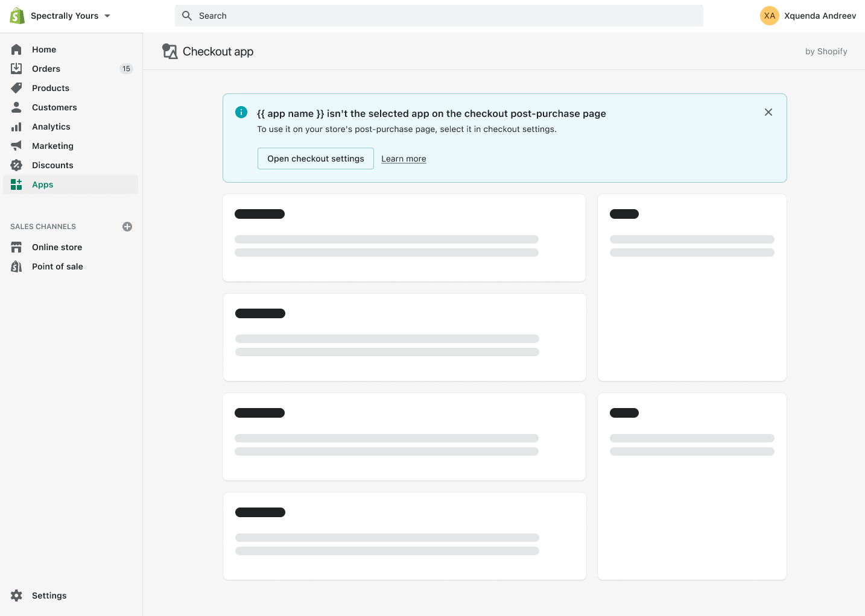Dismiss the post-purchase banner
Screen dimensions: 865x616
tap(768, 112)
